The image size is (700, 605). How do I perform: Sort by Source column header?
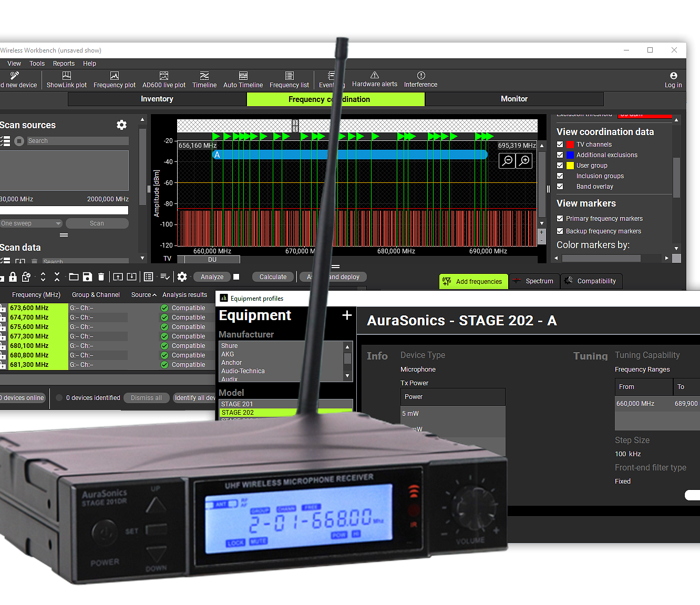143,295
